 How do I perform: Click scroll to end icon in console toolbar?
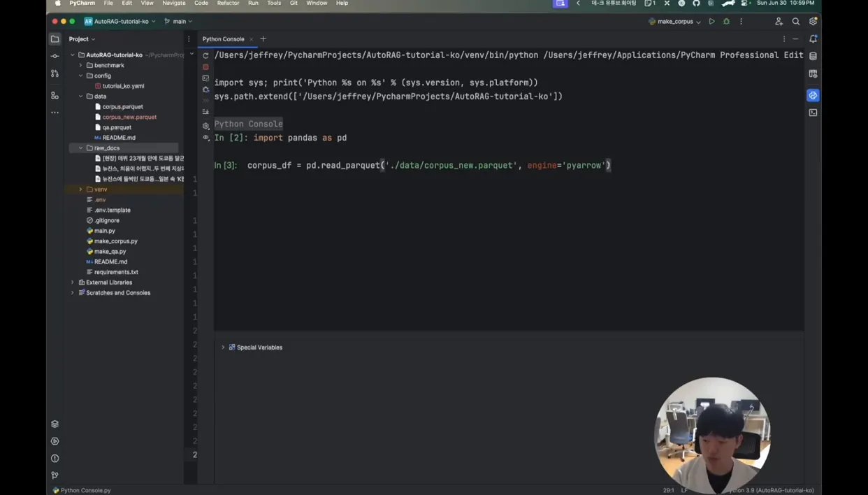pyautogui.click(x=205, y=112)
